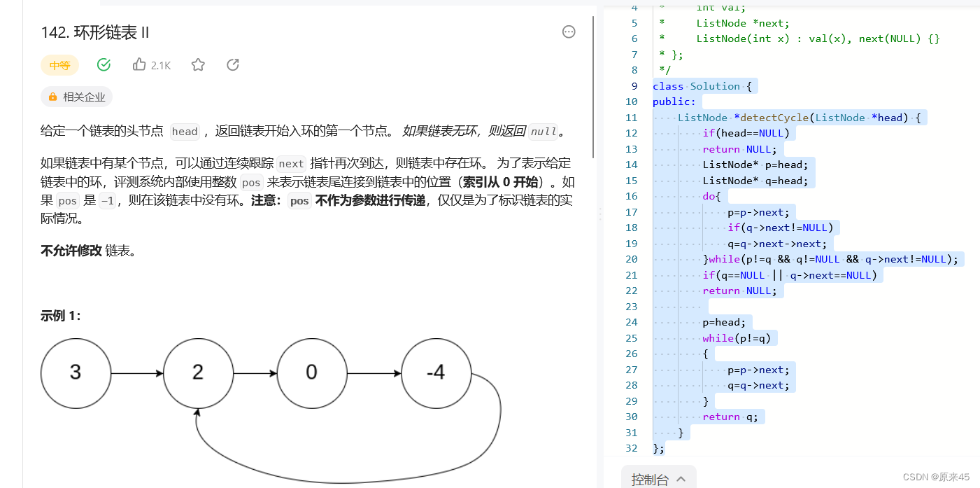
Task: Like the problem via the thumbs-up icon
Action: 139,64
